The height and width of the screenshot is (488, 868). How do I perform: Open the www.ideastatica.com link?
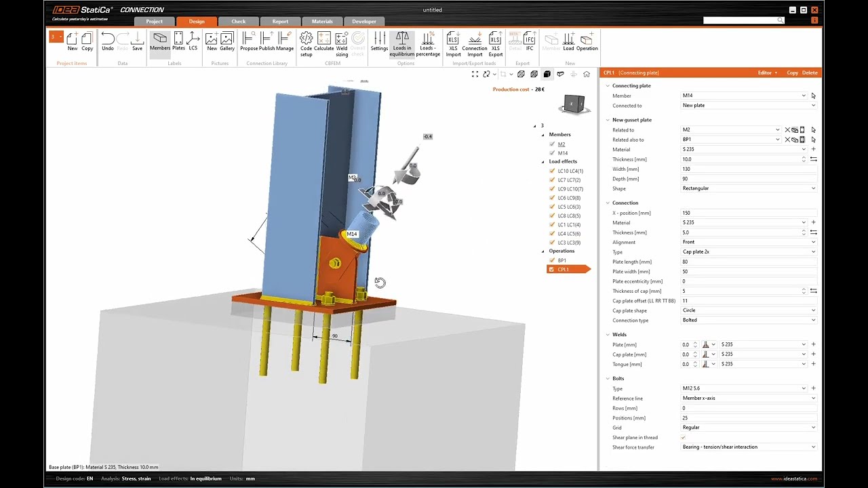(x=794, y=479)
